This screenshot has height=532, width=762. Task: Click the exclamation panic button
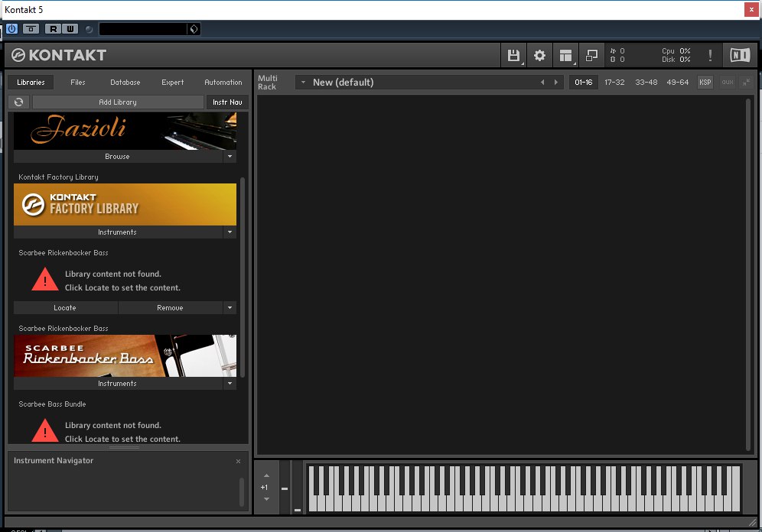710,55
